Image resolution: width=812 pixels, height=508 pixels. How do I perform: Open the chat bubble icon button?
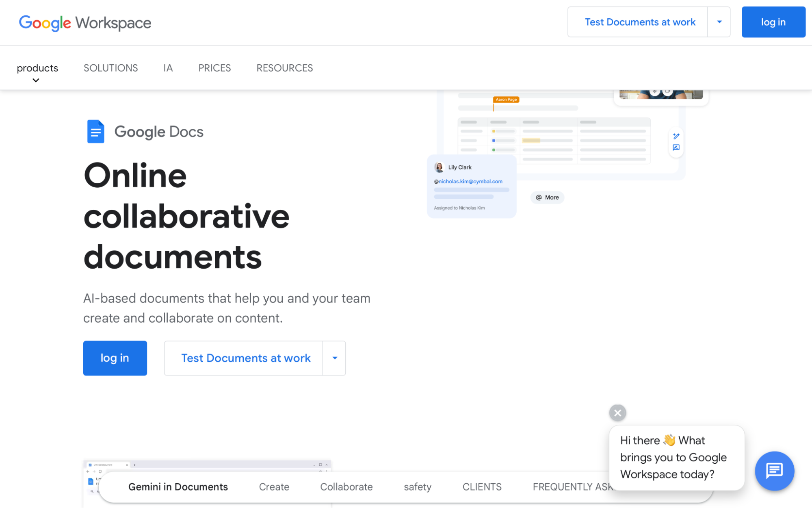774,471
